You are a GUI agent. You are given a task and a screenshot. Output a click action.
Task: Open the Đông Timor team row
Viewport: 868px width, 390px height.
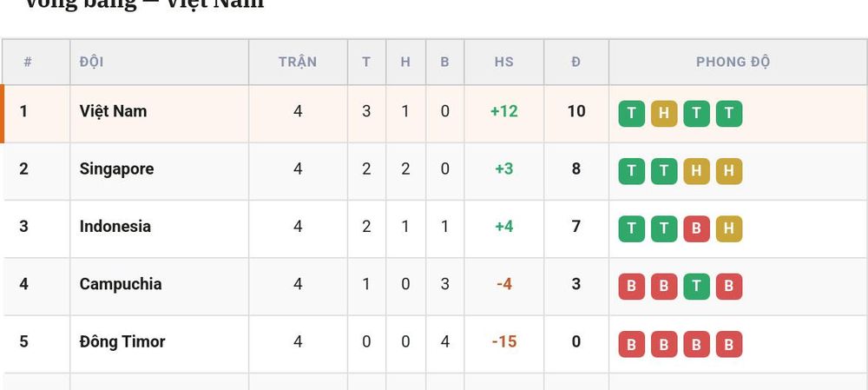[x=435, y=344]
